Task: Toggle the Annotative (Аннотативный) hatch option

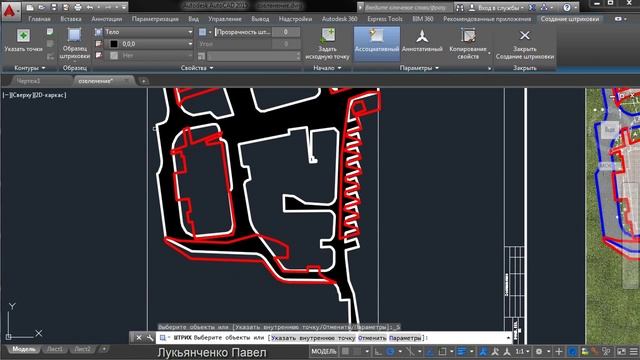Action: (422, 41)
